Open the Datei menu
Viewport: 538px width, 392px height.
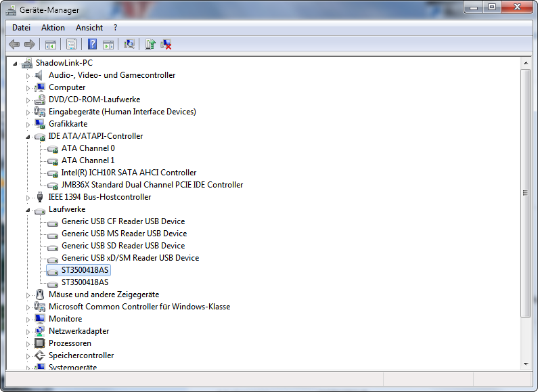[21, 28]
